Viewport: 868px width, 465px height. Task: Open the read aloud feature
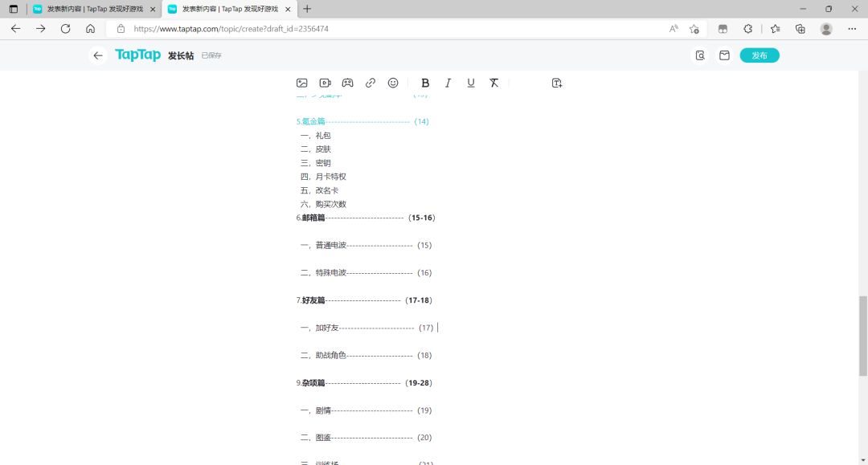pos(674,29)
